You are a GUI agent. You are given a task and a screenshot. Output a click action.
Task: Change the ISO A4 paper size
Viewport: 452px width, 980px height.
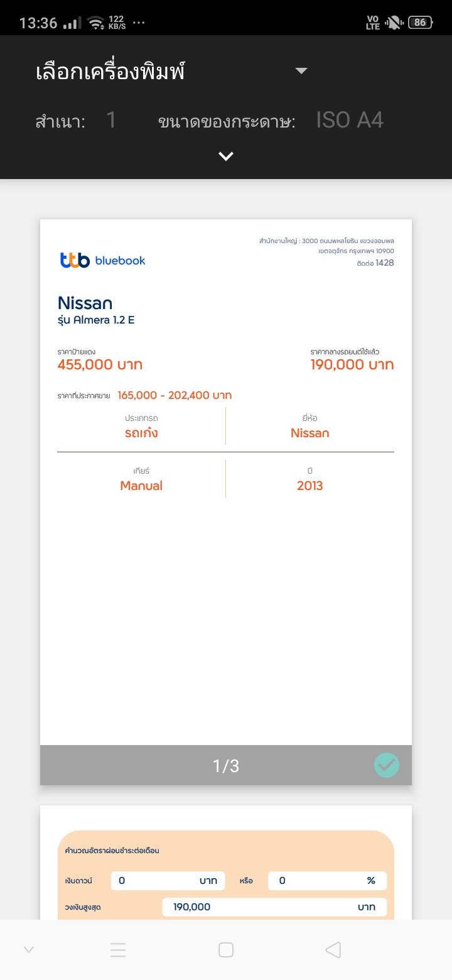349,120
